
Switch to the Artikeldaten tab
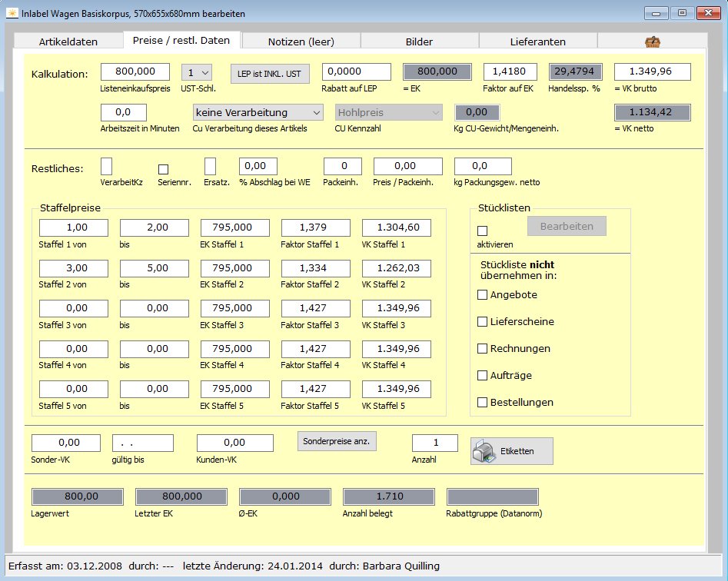pos(67,42)
